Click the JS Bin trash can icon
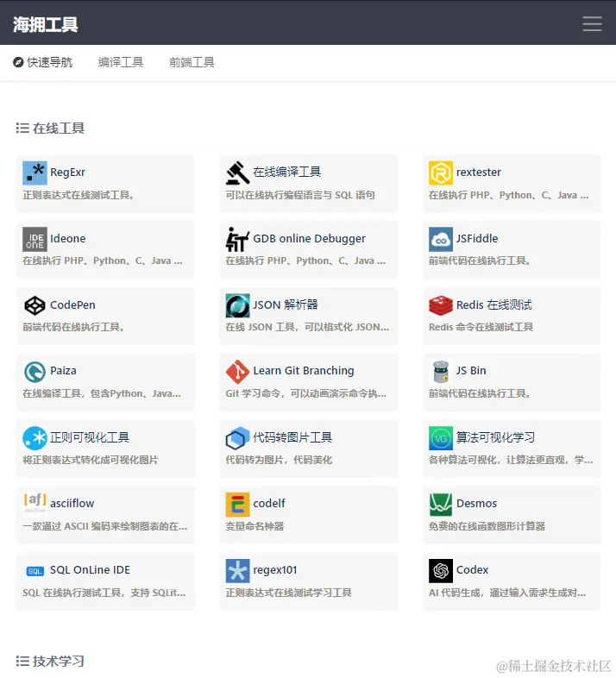The image size is (616, 678). (x=441, y=372)
